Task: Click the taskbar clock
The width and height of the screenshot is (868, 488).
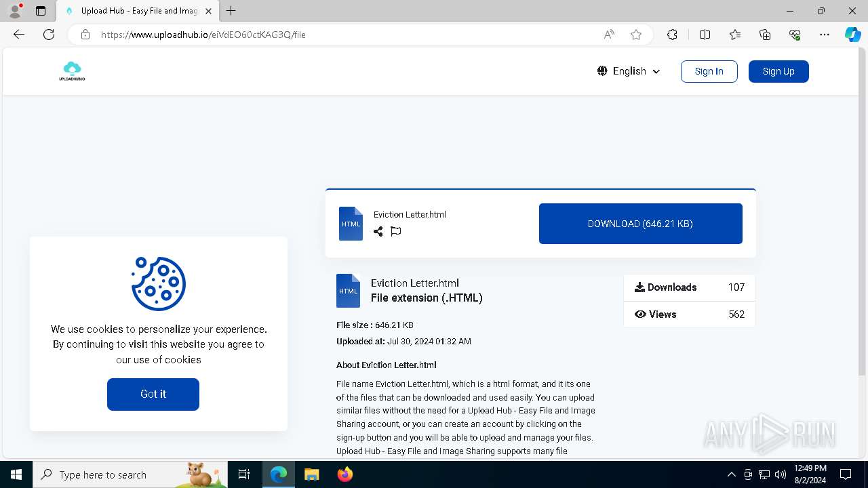Action: point(810,474)
